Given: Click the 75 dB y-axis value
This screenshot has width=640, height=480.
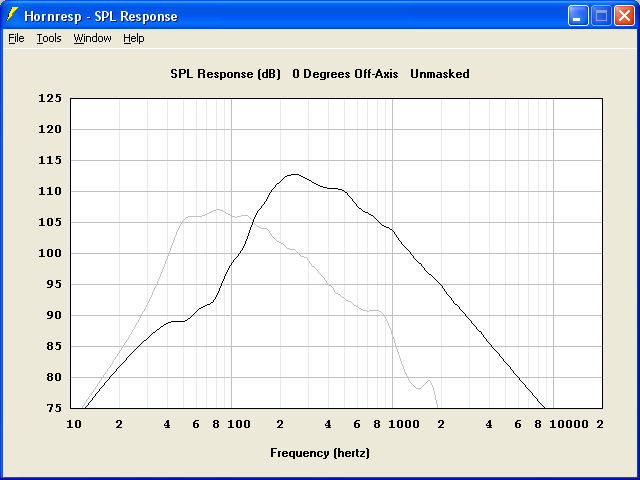Looking at the screenshot, I should tap(54, 409).
